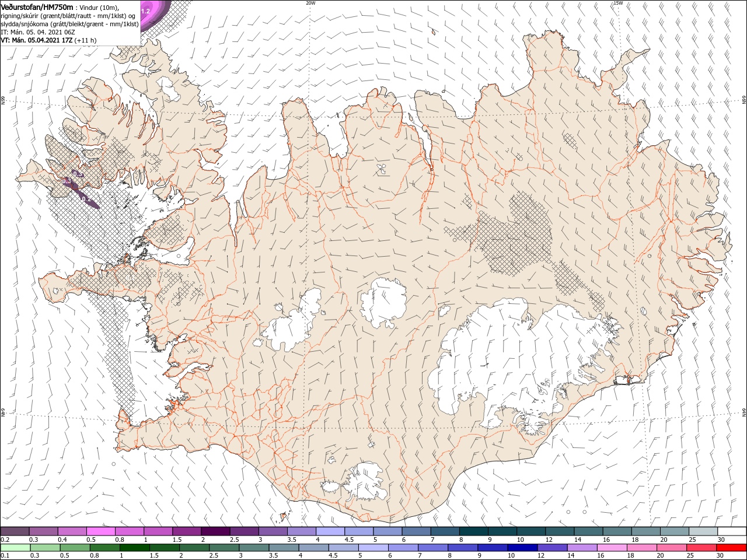This screenshot has width=747, height=560.
Task: Pick the bright pink upper swatch between 0.5 and 0.8
Action: click(x=100, y=531)
